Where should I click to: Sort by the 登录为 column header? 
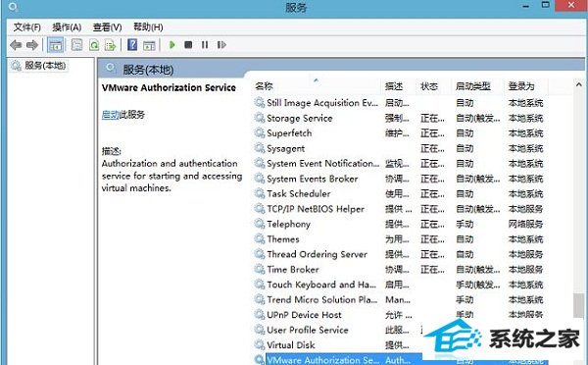click(x=521, y=86)
